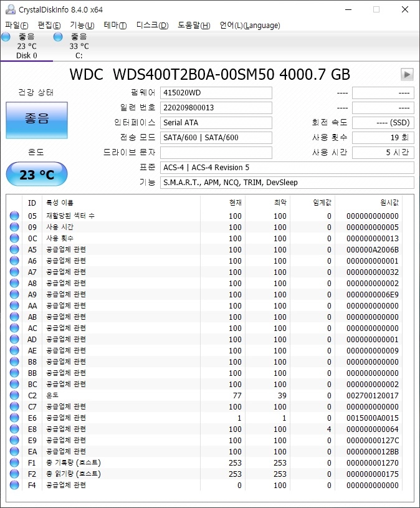420x508 pixels.
Task: Select the C: drive tab
Action: pos(79,46)
